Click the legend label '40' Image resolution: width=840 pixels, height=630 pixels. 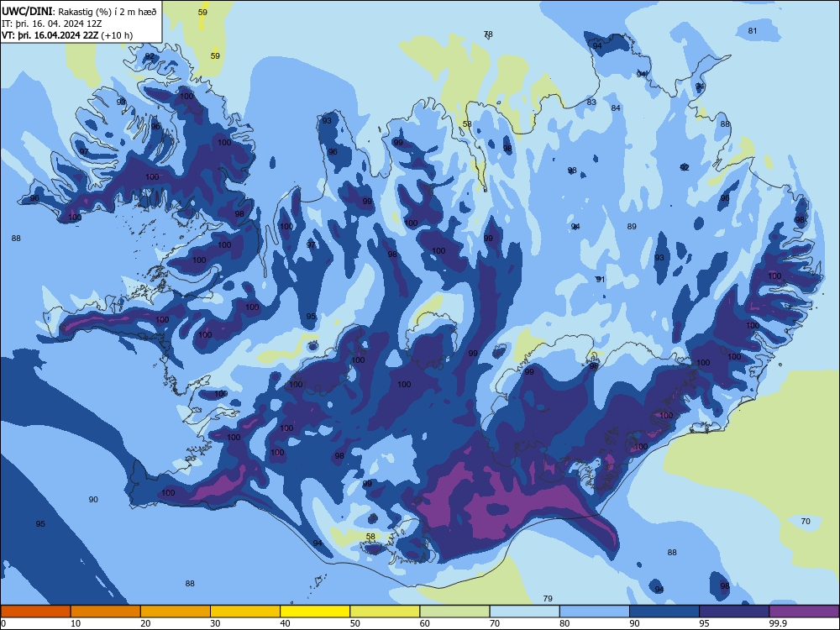coord(285,623)
